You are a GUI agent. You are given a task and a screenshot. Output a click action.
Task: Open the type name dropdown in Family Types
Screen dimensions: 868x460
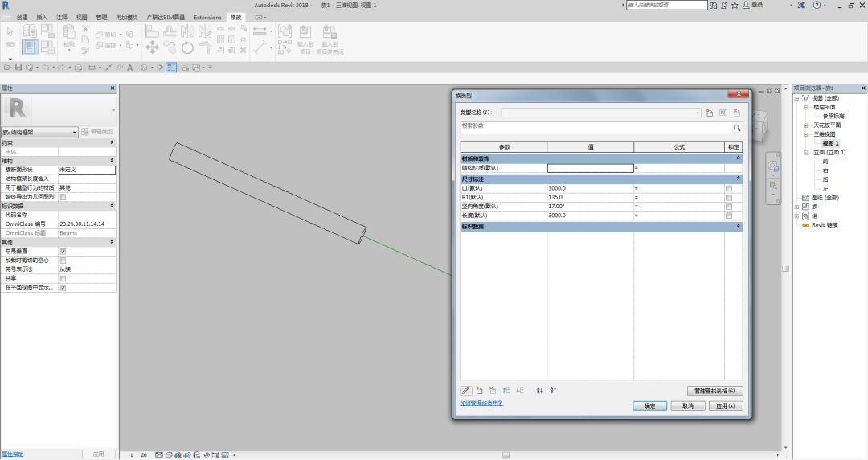[x=698, y=113]
